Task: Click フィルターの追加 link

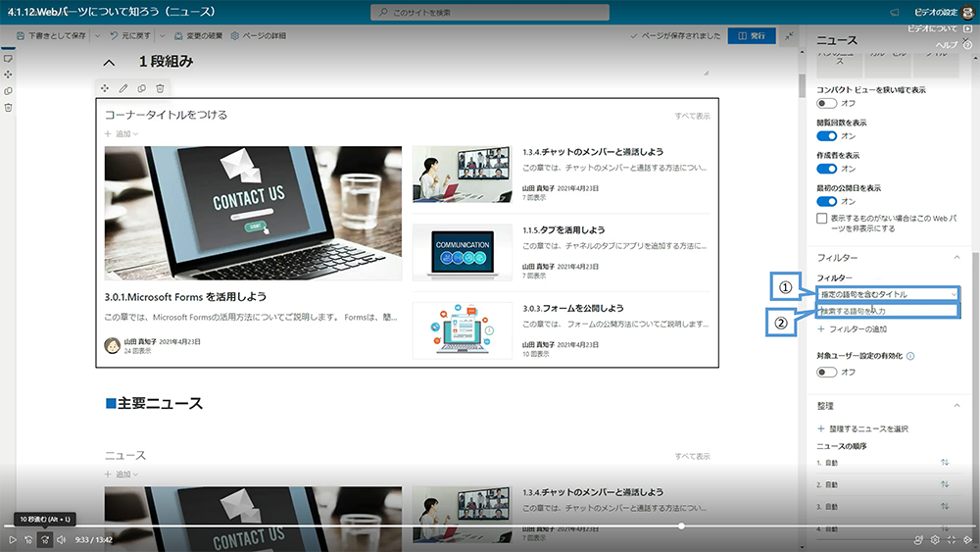Action: coord(852,328)
